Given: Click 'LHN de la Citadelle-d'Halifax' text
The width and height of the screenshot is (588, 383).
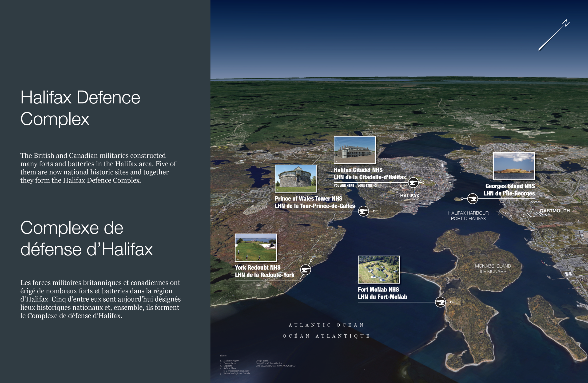Looking at the screenshot, I should coord(370,177).
